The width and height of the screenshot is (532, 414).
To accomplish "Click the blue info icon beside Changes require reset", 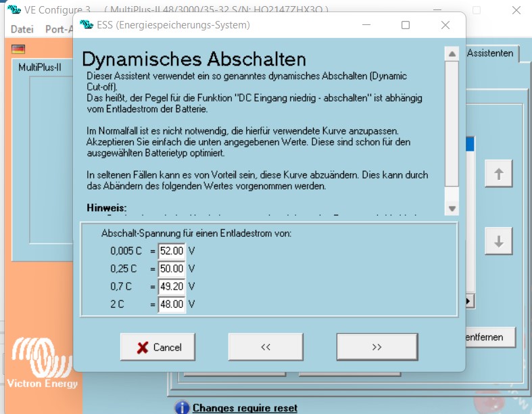I will [183, 407].
